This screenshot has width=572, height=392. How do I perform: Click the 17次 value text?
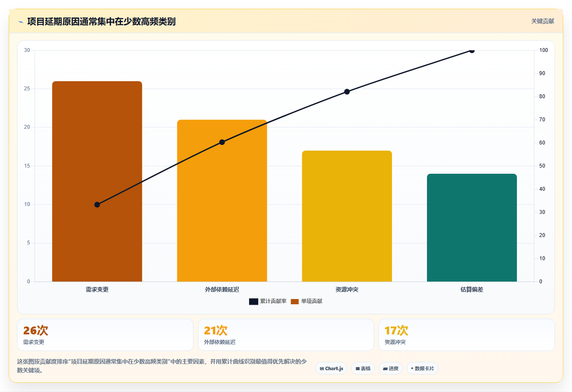(396, 330)
